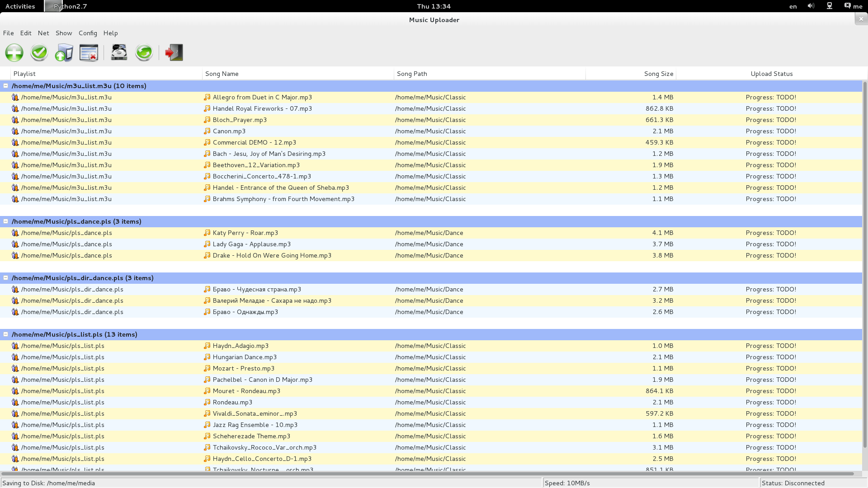Click the music note icon beside Canon.mp3

tap(207, 131)
